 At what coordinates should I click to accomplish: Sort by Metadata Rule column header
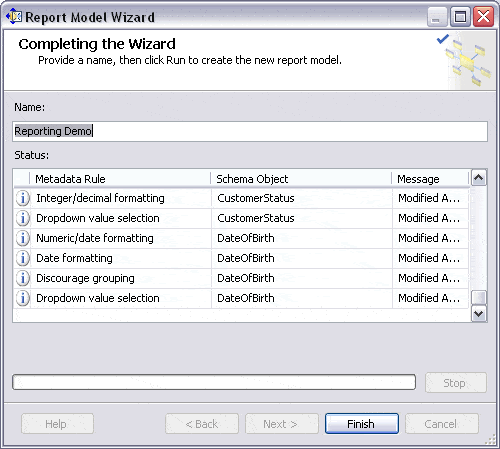[120, 179]
